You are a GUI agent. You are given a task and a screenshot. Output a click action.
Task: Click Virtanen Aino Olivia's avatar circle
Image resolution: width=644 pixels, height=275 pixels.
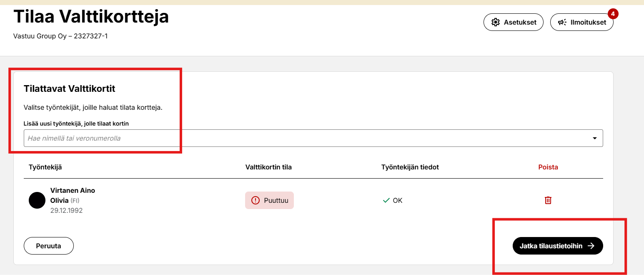37,200
